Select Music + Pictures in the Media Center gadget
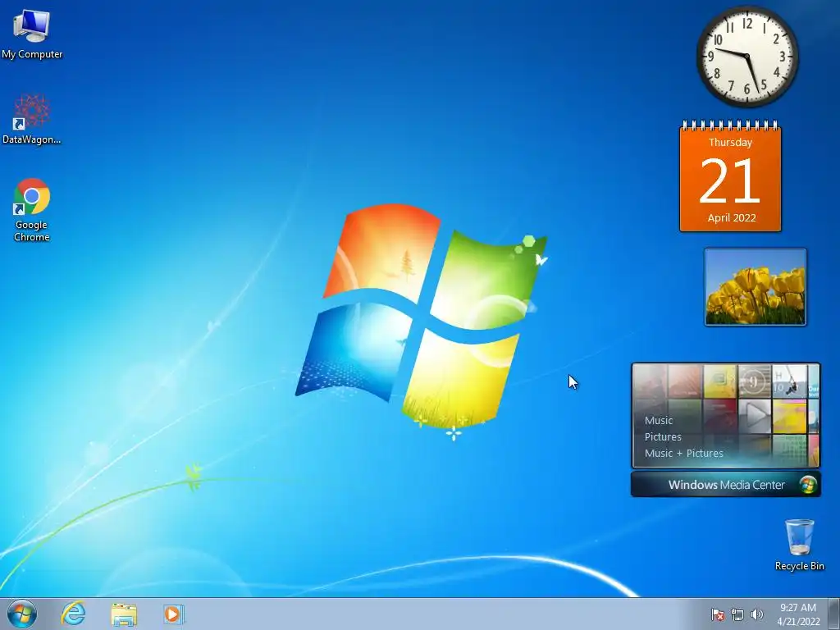The height and width of the screenshot is (630, 840). pos(683,453)
